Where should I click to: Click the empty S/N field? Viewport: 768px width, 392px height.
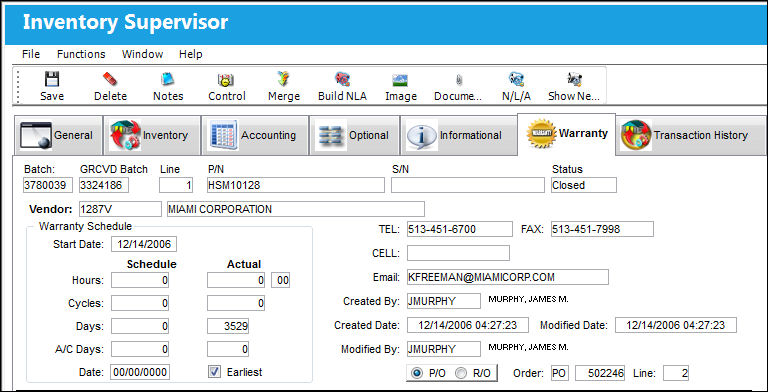(468, 185)
